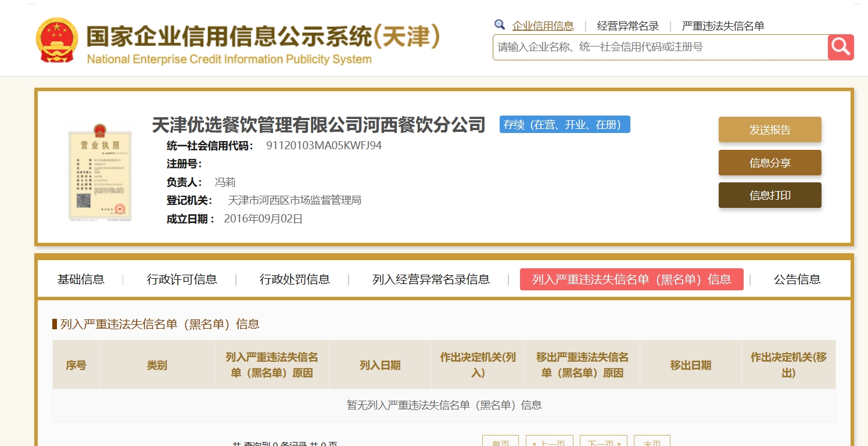
Task: Click the 列入严重违法失信名单（黑名单）原因 column header
Action: 272,365
